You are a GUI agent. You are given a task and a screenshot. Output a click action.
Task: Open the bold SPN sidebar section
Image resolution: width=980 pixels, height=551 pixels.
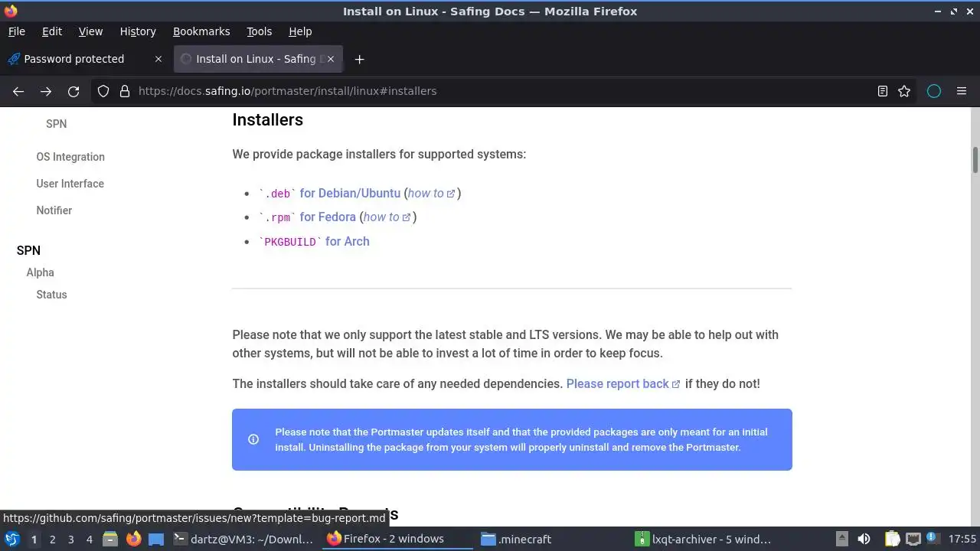28,250
